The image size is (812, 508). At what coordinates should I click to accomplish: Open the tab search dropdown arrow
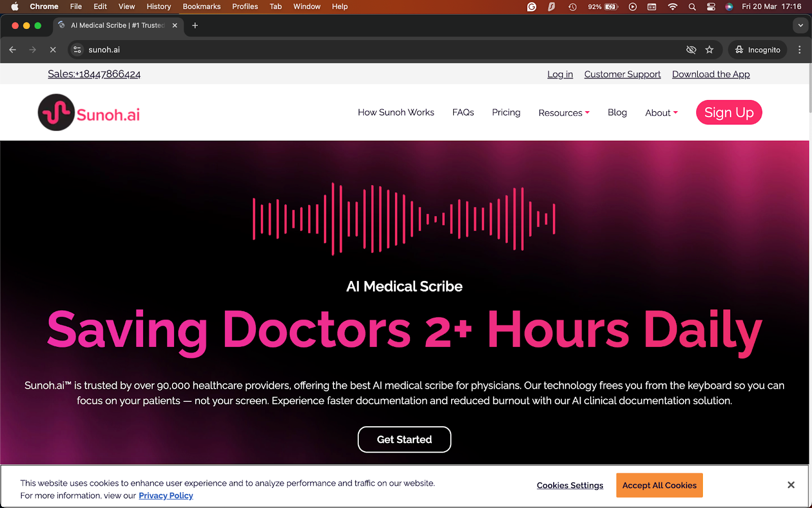tap(800, 25)
